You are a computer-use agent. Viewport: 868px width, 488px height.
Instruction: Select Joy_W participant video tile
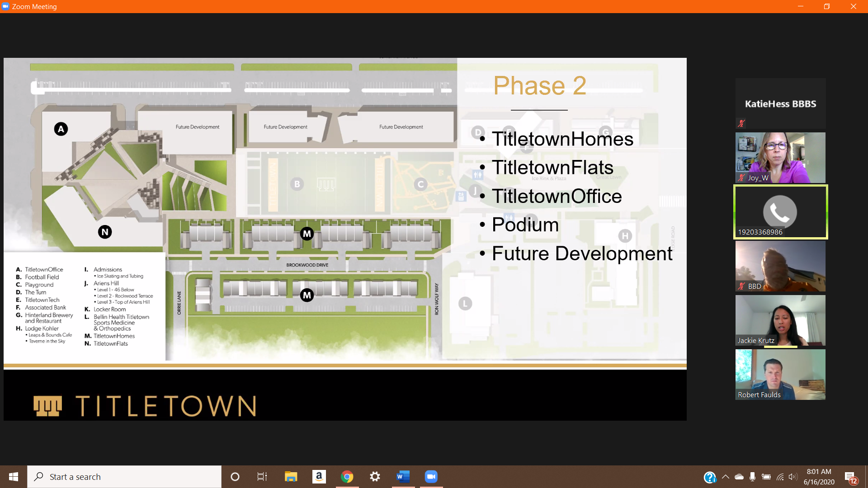click(780, 158)
